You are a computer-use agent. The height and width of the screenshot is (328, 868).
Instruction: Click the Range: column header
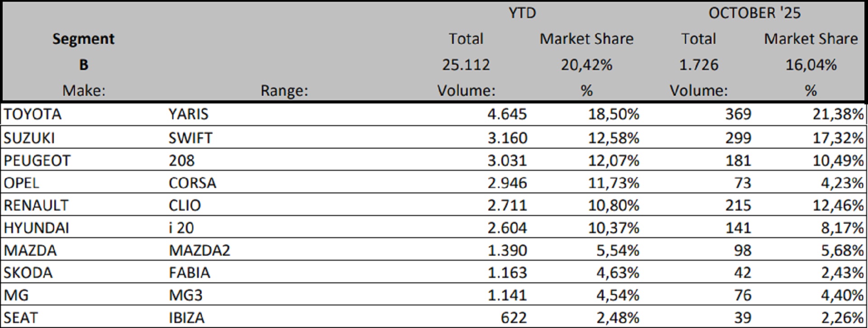[284, 91]
